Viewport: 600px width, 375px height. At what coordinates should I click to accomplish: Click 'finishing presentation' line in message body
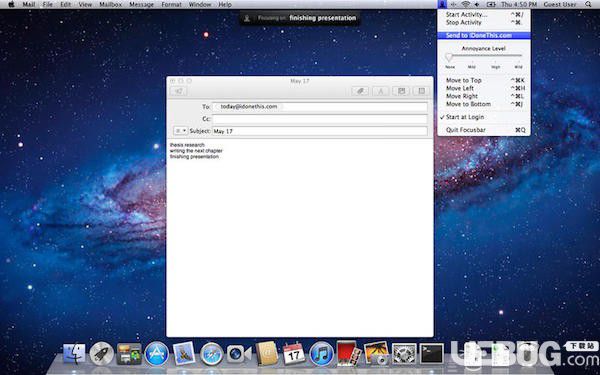click(x=194, y=157)
